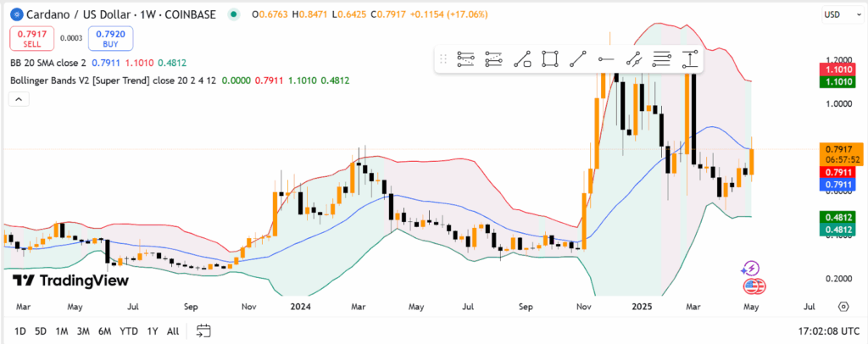Click the 2025 label on time axis
868x344 pixels.
644,306
